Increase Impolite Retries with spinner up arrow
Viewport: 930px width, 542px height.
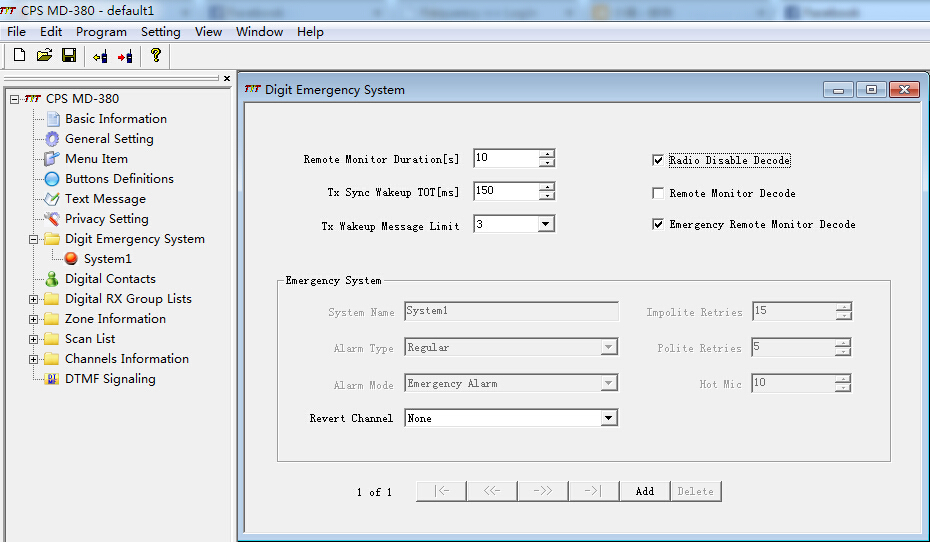point(843,307)
